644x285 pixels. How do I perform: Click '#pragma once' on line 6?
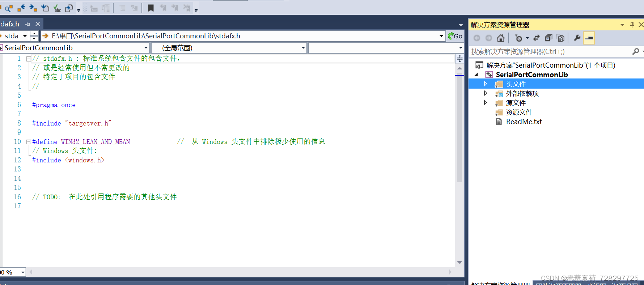click(54, 105)
